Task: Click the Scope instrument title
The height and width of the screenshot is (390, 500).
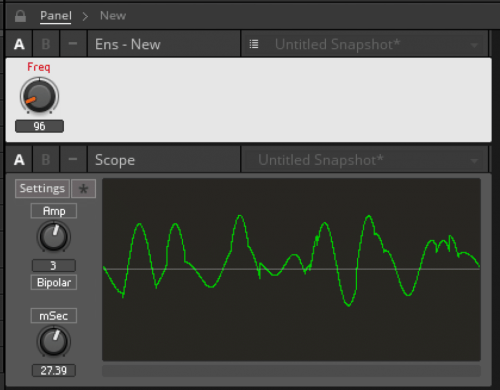Action: click(163, 160)
